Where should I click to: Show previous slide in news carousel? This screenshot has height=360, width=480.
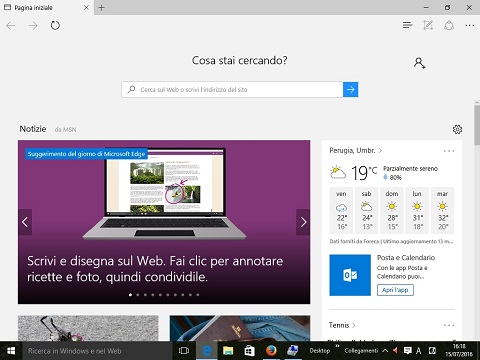pyautogui.click(x=25, y=222)
